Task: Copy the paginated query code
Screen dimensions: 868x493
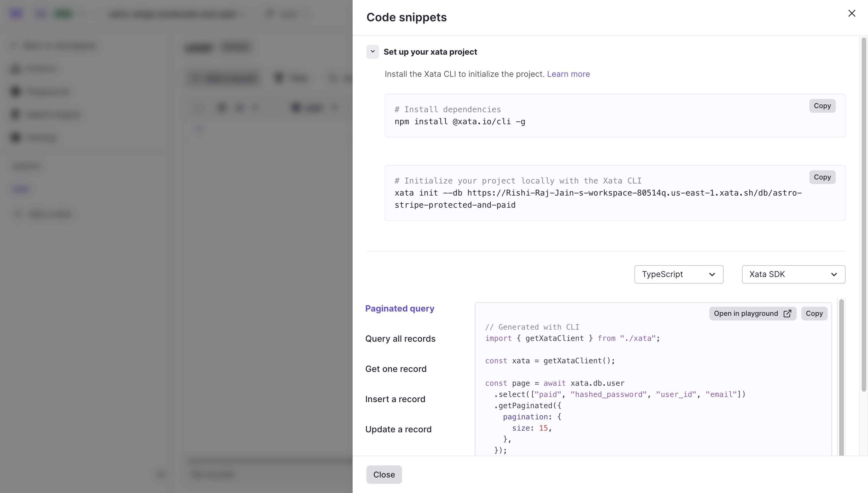Action: coord(814,314)
